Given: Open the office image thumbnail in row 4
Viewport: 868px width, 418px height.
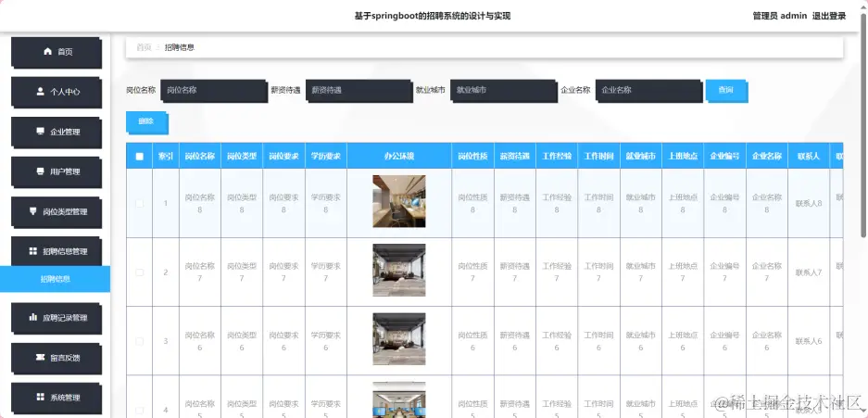Looking at the screenshot, I should 399,399.
